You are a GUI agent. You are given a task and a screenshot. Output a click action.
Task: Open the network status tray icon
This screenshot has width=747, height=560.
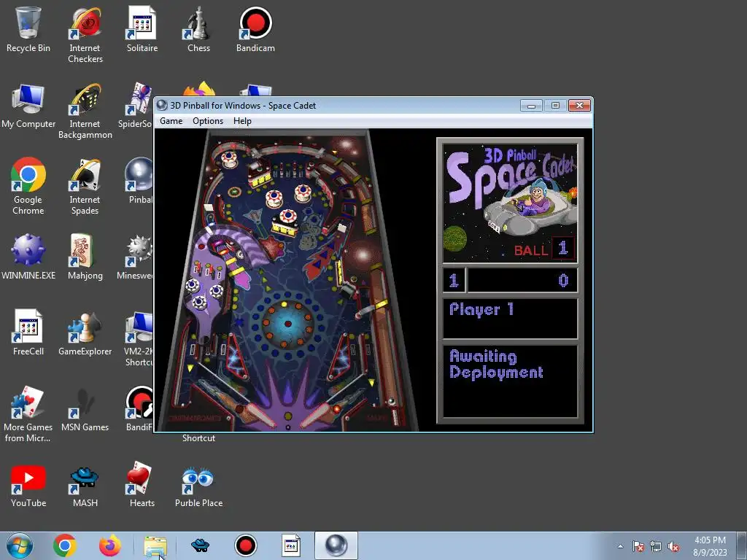pyautogui.click(x=656, y=546)
